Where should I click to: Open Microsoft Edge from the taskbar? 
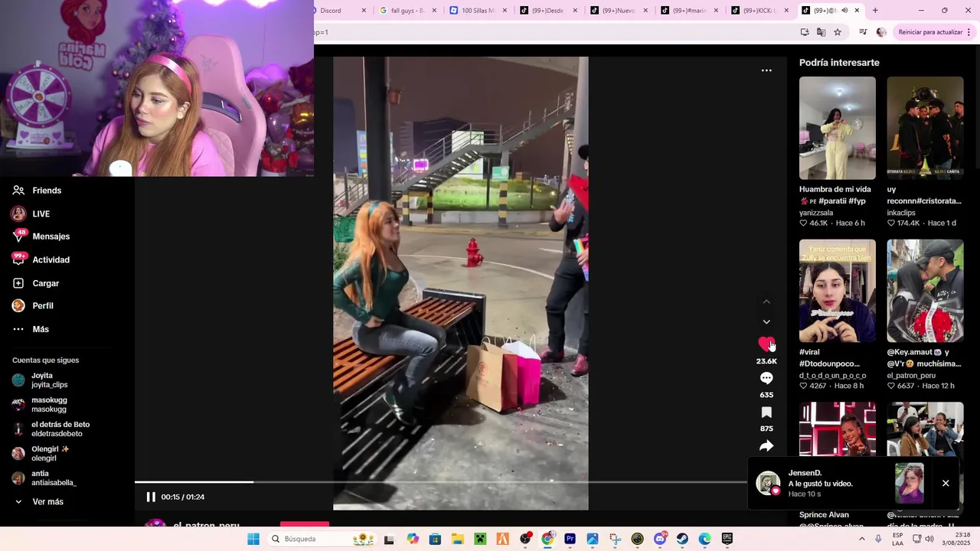(704, 539)
